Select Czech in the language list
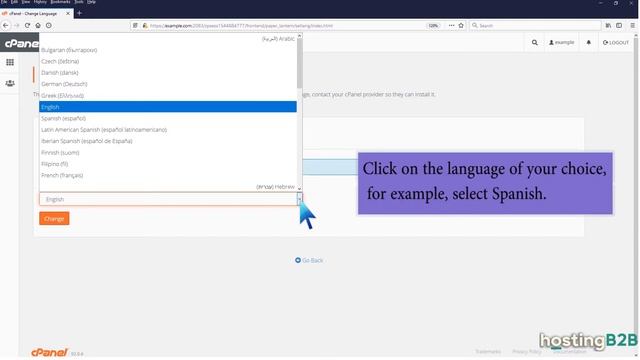Image resolution: width=640 pixels, height=360 pixels. click(168, 61)
